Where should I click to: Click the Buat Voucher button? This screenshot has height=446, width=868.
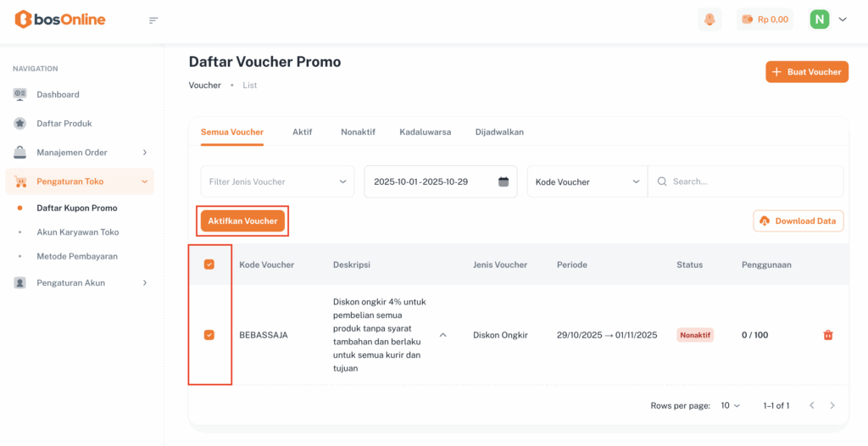pos(806,72)
